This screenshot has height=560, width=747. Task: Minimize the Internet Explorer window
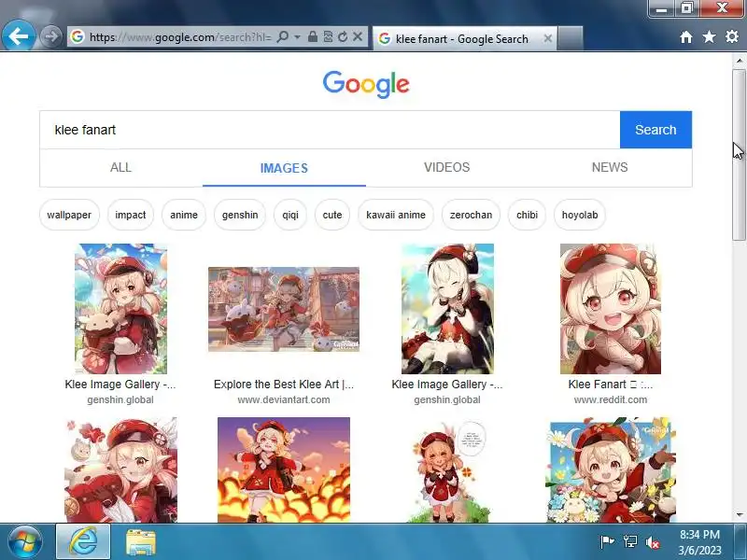point(661,8)
